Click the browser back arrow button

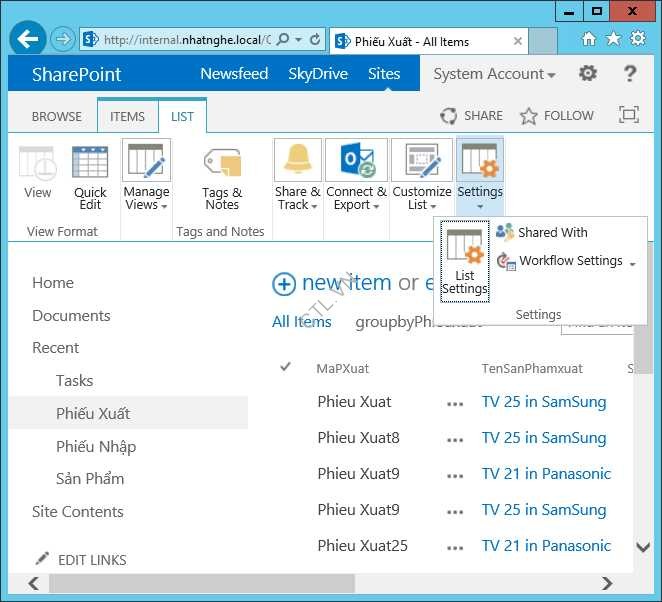pos(29,40)
